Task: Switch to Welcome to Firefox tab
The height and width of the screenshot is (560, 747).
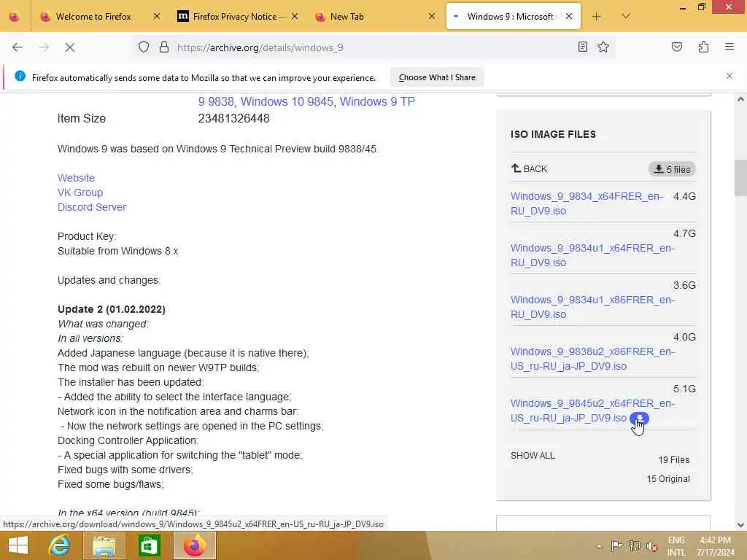Action: (x=93, y=17)
